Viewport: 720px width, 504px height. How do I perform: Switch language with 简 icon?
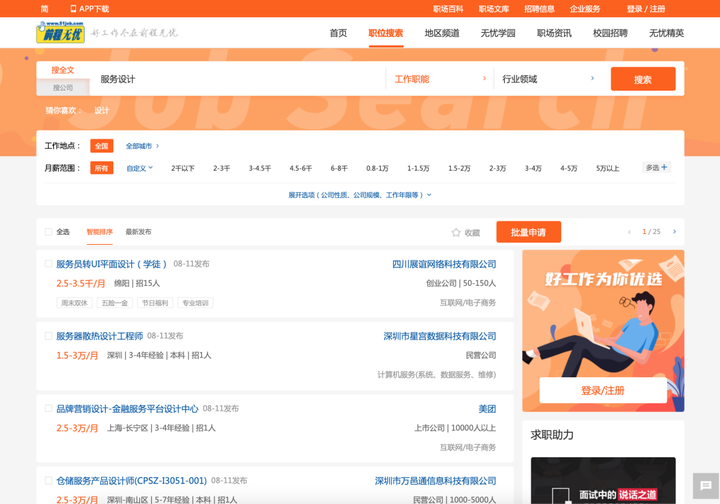tap(44, 9)
